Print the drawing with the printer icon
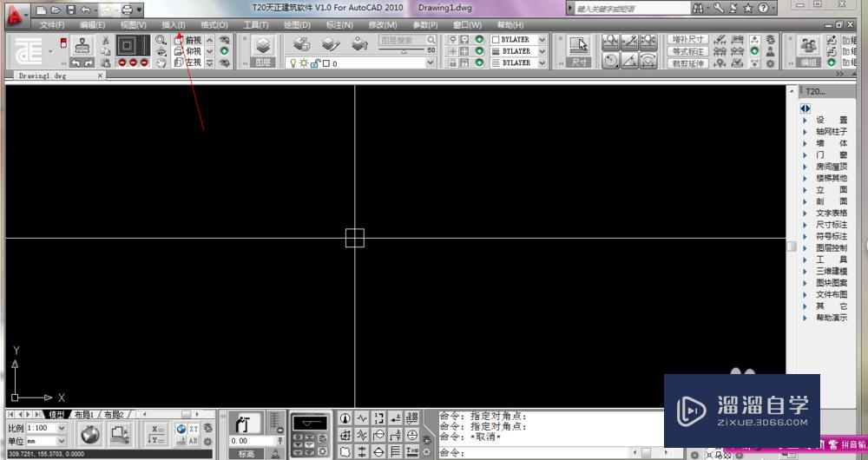The width and height of the screenshot is (868, 460). tap(127, 10)
